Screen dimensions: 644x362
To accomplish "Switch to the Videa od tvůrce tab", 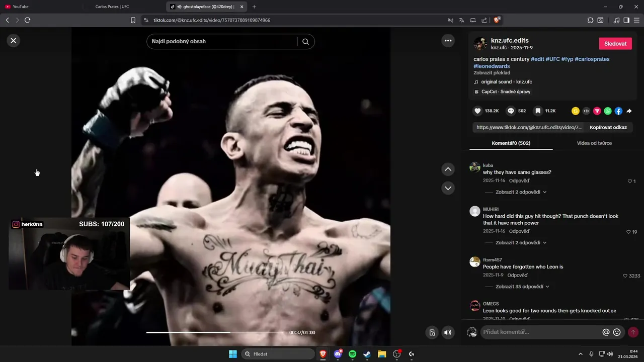I will click(x=594, y=143).
